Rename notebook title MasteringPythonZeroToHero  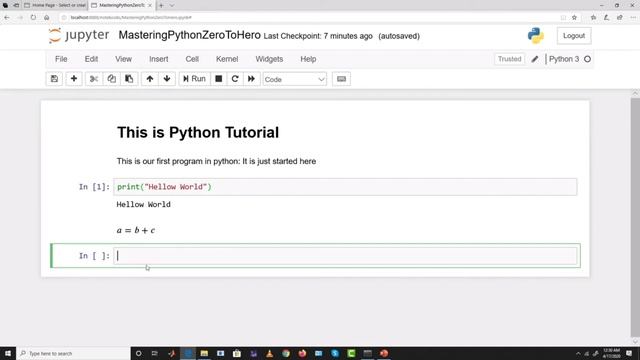pyautogui.click(x=189, y=35)
